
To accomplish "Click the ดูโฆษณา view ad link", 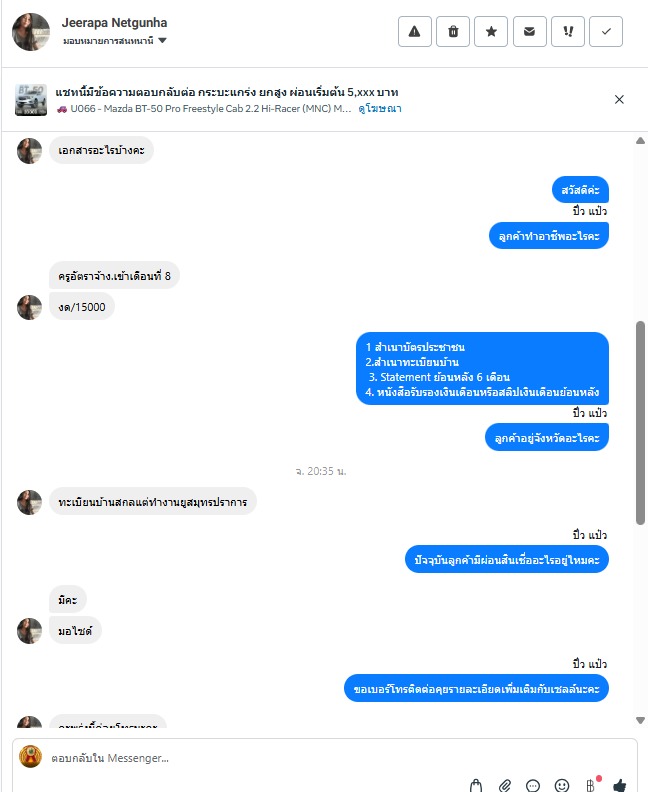I will [380, 109].
